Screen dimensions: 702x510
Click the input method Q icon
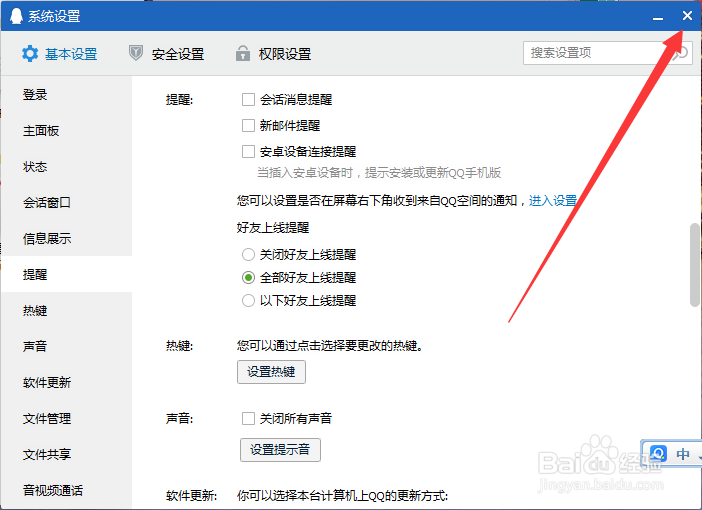click(658, 454)
